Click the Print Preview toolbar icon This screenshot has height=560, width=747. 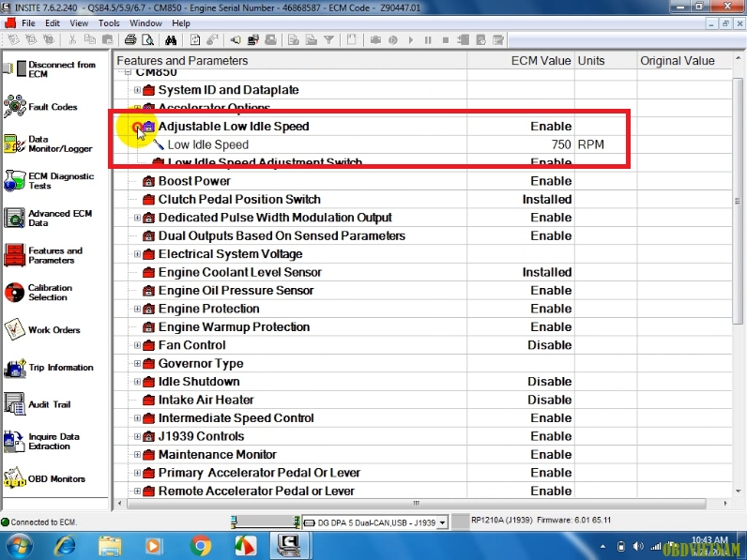pyautogui.click(x=147, y=40)
